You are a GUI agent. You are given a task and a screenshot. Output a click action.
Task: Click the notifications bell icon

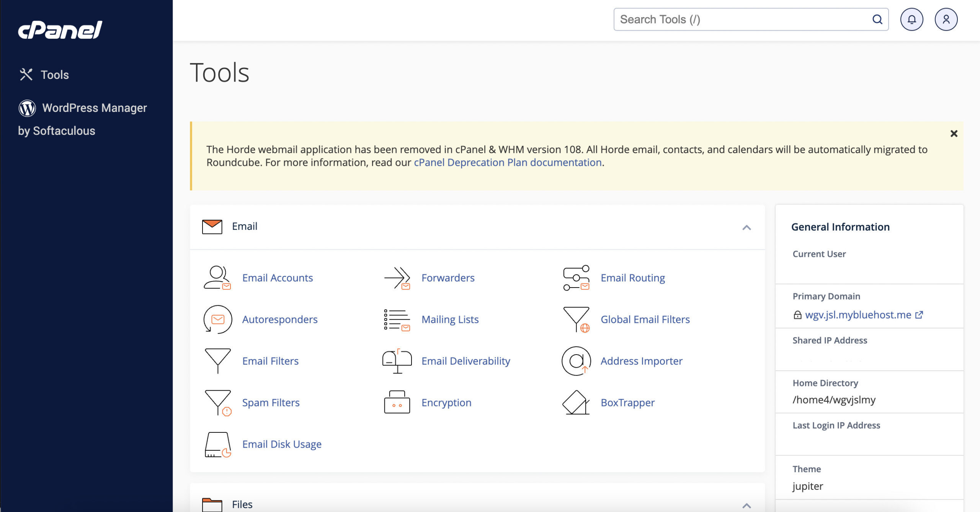pyautogui.click(x=912, y=20)
